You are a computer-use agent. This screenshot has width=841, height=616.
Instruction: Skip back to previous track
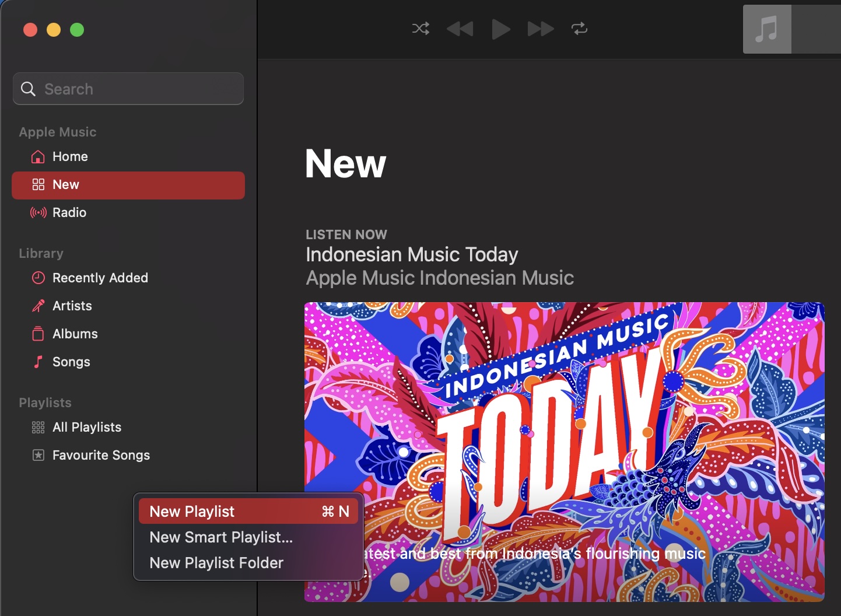tap(460, 29)
